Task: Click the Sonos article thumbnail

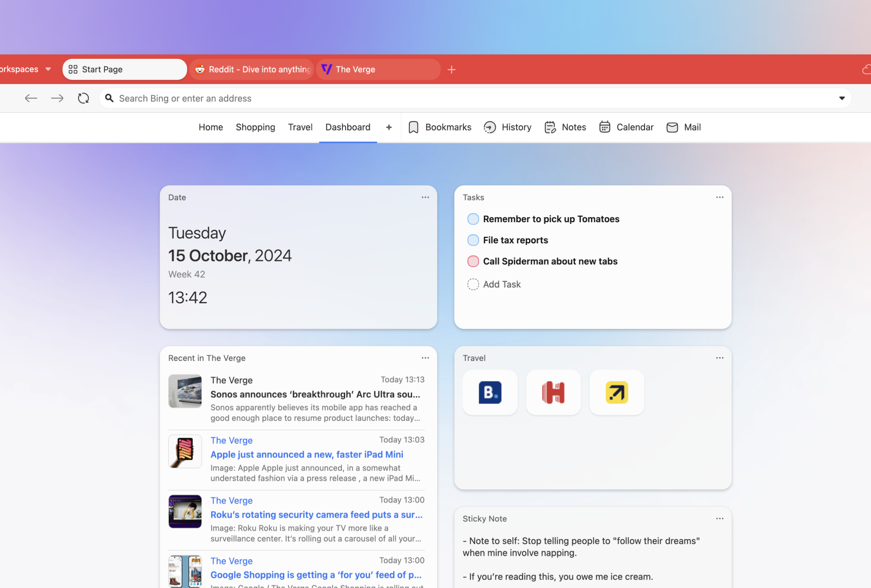Action: 185,391
